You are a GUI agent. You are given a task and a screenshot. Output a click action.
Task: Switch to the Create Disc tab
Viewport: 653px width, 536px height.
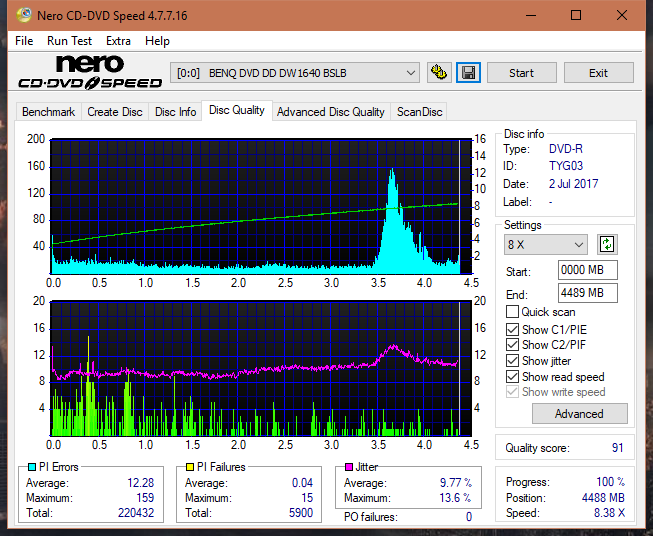(x=115, y=112)
